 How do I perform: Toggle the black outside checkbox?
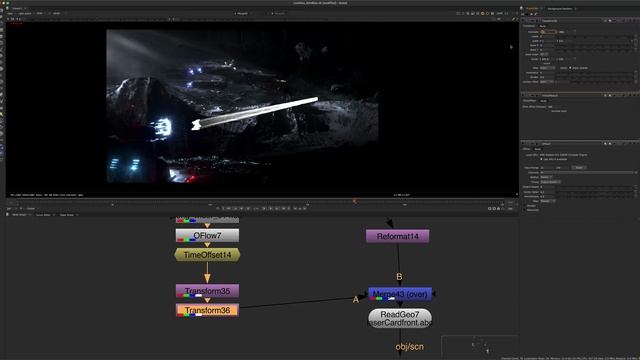pos(571,68)
